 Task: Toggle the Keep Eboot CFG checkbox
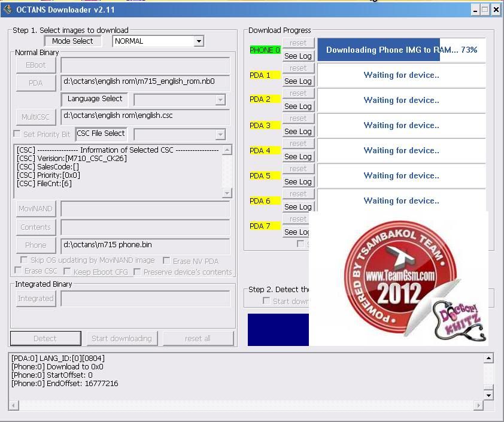(x=67, y=272)
